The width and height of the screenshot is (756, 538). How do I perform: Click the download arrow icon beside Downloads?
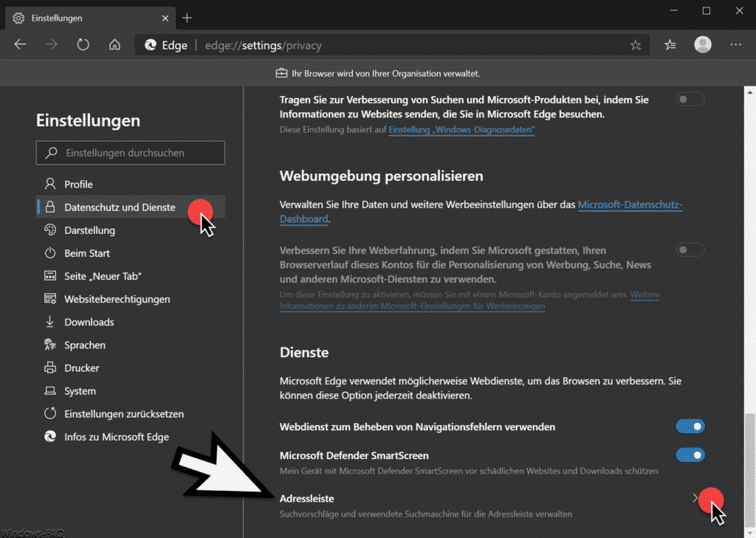point(50,322)
